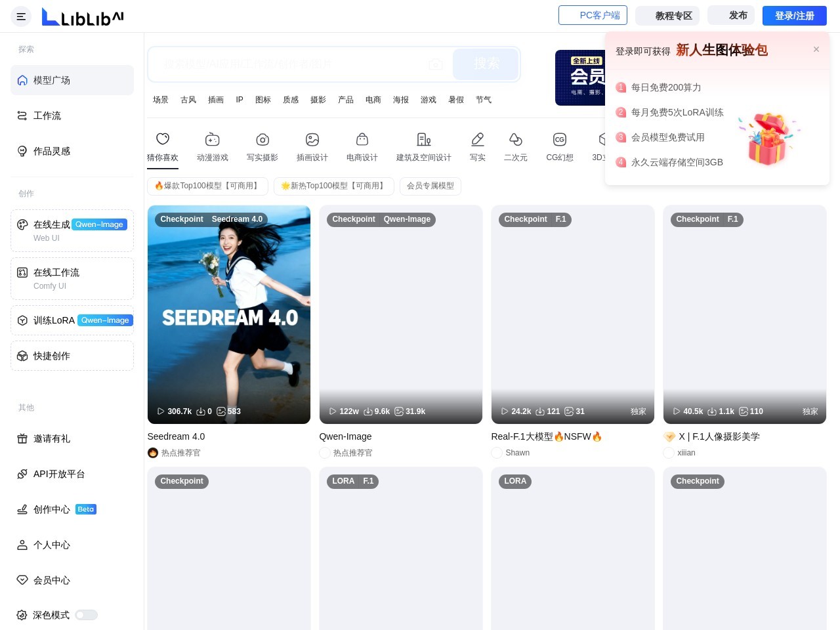Select the 爆款Top100模型 filter tag
The image size is (840, 630).
(207, 186)
